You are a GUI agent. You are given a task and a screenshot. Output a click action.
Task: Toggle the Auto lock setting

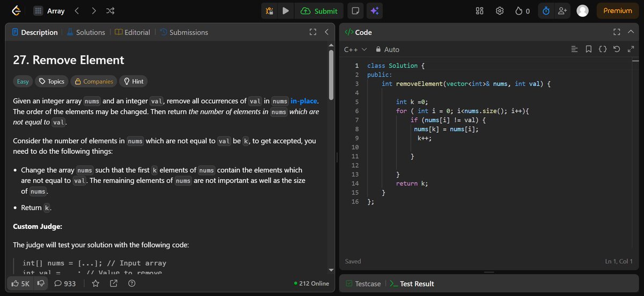[387, 49]
